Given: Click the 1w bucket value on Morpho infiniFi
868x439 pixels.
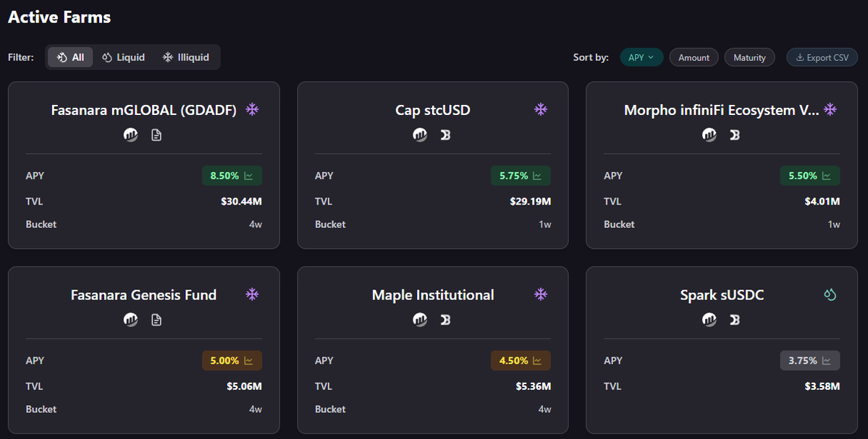Looking at the screenshot, I should point(834,224).
